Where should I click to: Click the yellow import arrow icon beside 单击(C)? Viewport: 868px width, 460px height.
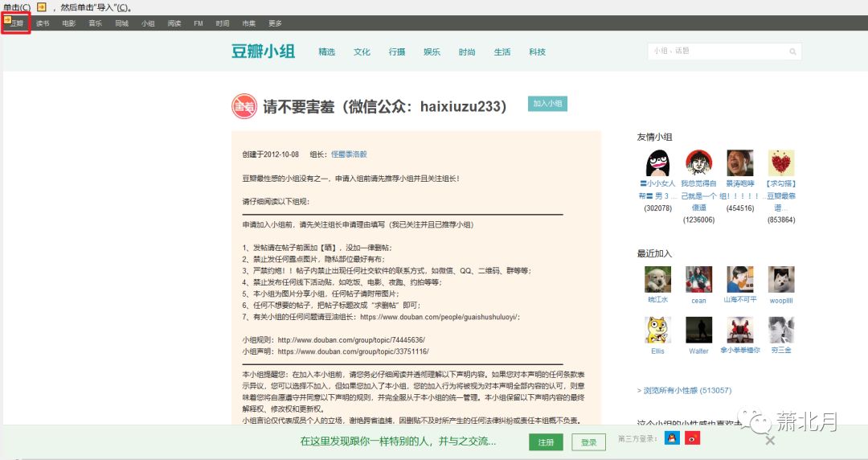(42, 7)
